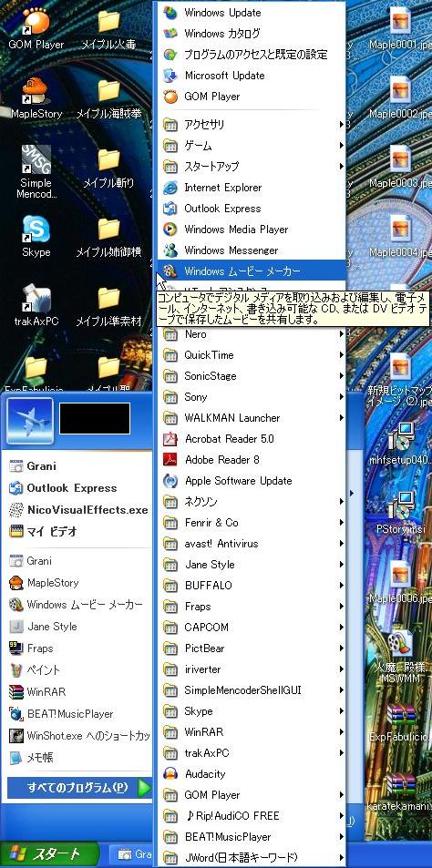
Task: Open プログラムのアクセスと既定の設定
Action: pos(252,55)
